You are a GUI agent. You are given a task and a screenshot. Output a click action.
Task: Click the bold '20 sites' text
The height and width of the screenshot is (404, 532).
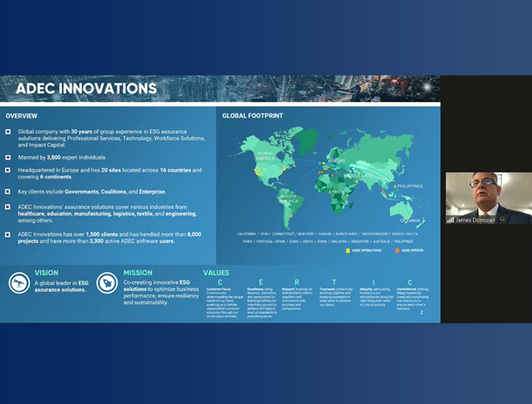[x=111, y=170]
